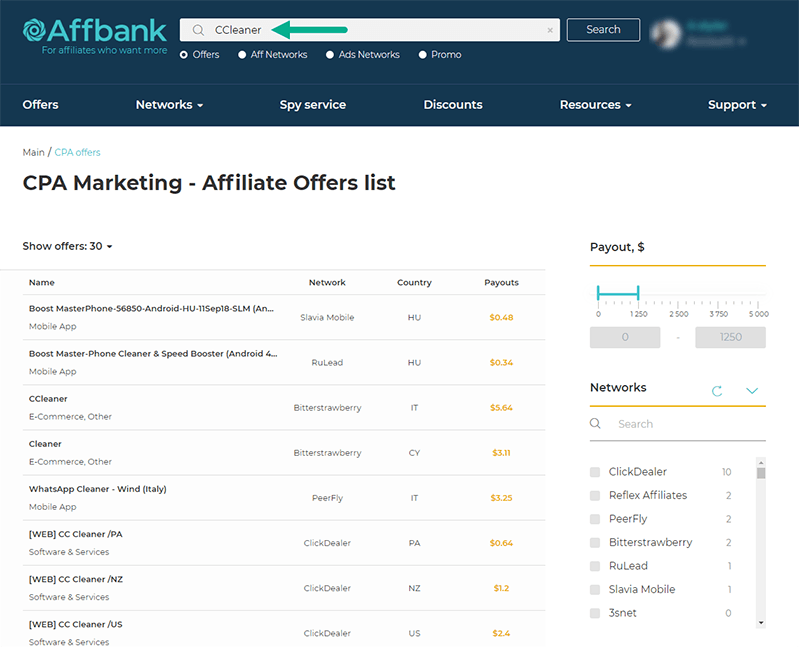Click the minimum payout field showing 0
The height and width of the screenshot is (647, 799).
pyautogui.click(x=625, y=337)
